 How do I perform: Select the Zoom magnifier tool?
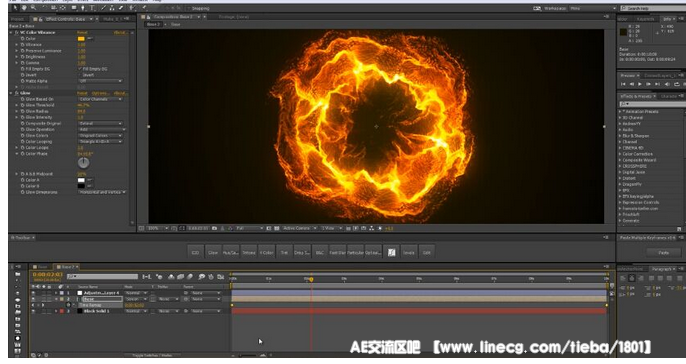33,7
